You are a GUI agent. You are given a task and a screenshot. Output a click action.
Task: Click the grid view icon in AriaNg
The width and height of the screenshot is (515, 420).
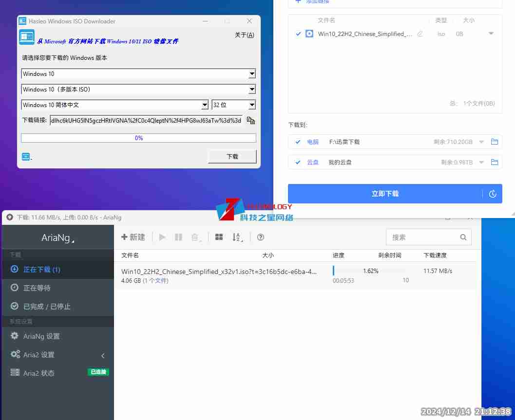click(219, 237)
